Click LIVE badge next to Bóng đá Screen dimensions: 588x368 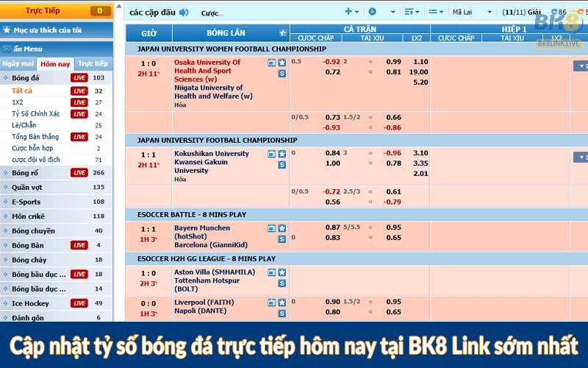[x=79, y=78]
